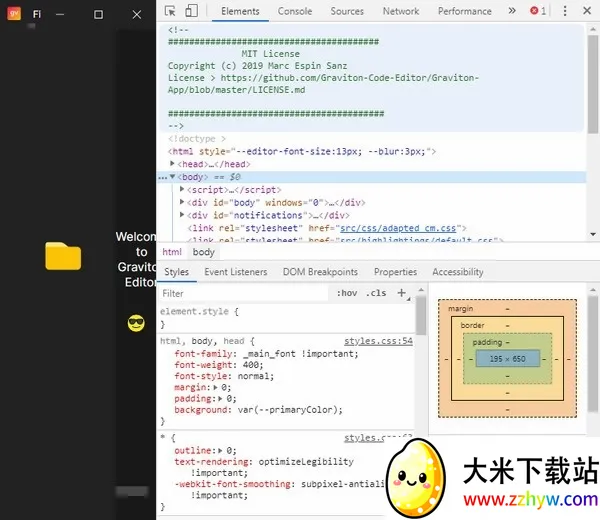The image size is (600, 520).
Task: Expand the margin shorthand property
Action: point(215,387)
